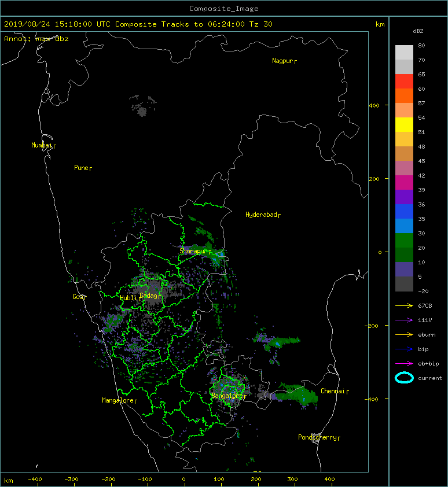The image size is (448, 487).
Task: Click the dark green colour swatch
Action: click(x=404, y=255)
